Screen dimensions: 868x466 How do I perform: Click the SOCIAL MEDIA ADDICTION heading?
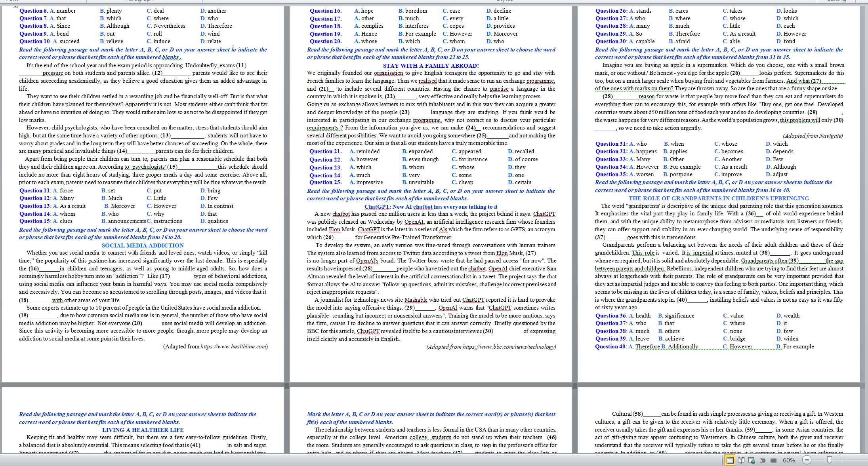click(143, 245)
